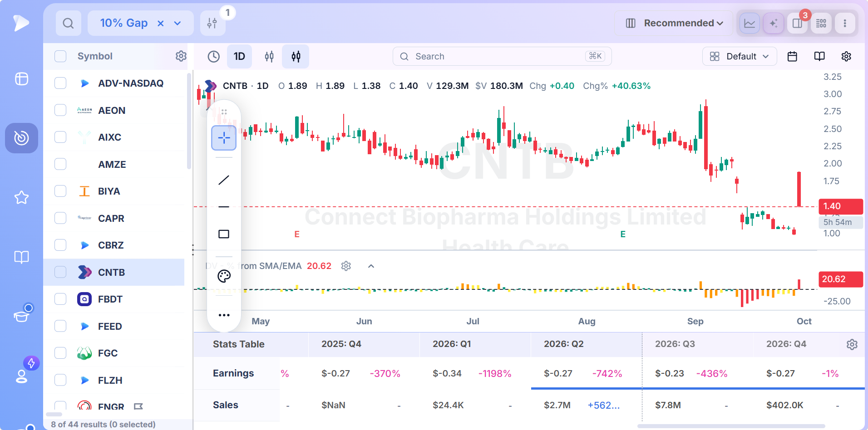Select the 2026: Q2 stats column header

point(564,344)
